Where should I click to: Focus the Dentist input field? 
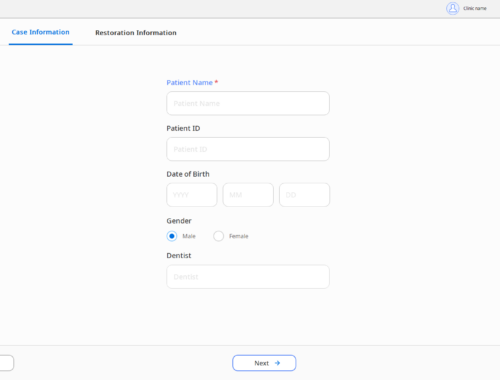[x=248, y=277]
